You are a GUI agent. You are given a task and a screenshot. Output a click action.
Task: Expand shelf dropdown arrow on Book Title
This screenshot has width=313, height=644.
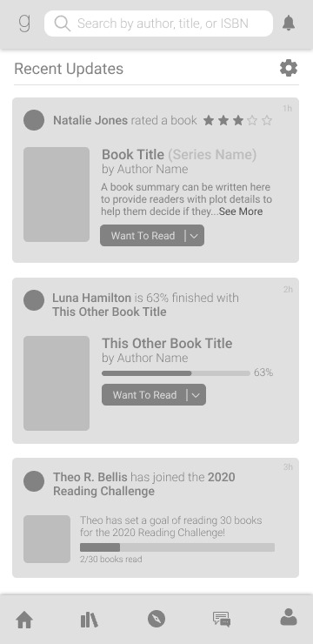point(195,236)
